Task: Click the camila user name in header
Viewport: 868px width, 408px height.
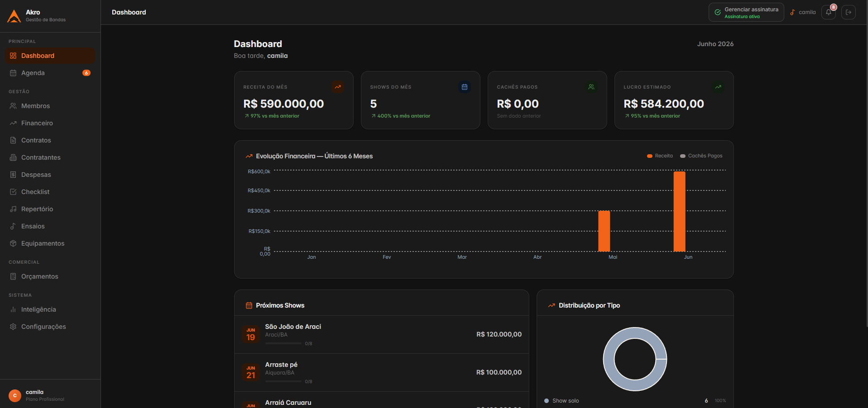Action: (807, 12)
